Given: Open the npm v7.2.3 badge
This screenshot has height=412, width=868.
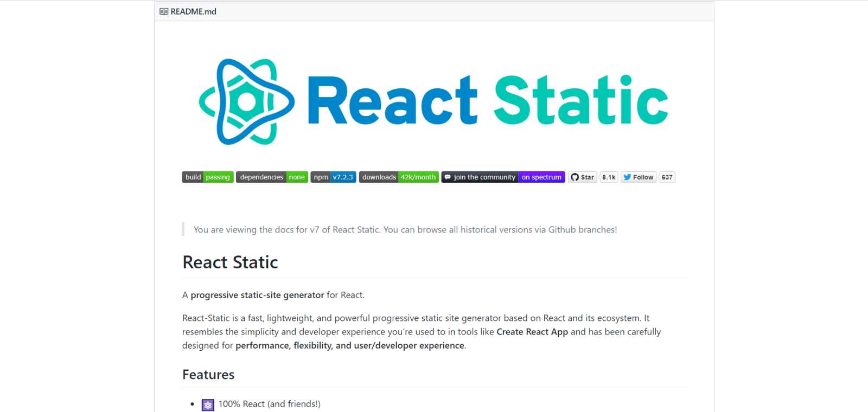Looking at the screenshot, I should point(333,177).
